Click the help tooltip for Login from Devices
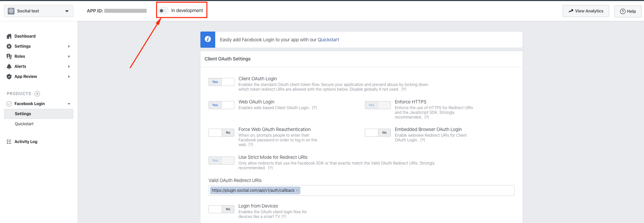 [x=284, y=217]
